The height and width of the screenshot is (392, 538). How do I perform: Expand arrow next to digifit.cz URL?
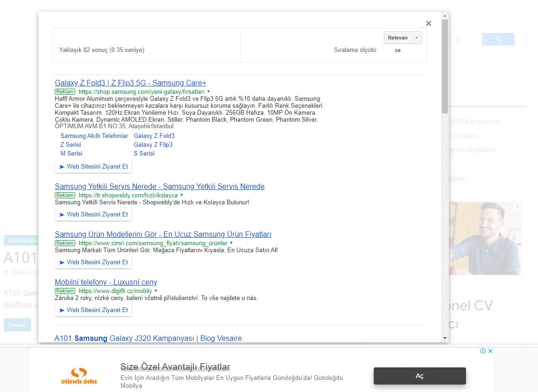click(x=156, y=291)
